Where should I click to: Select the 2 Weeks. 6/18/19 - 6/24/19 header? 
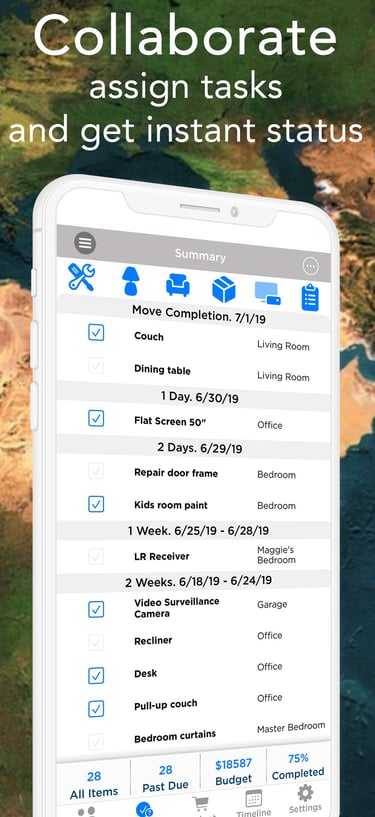tap(198, 580)
